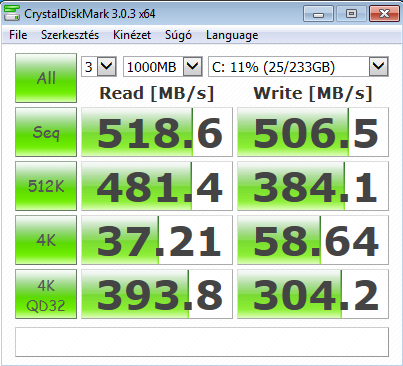Expand the test count dropdown showing 3
This screenshot has width=403, height=366.
107,67
